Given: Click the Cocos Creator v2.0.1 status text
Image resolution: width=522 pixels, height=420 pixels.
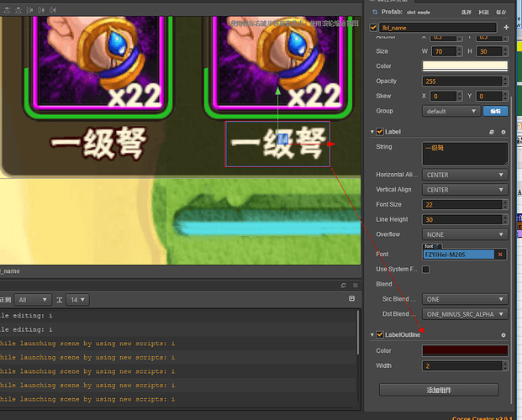Looking at the screenshot, I should point(482,417).
